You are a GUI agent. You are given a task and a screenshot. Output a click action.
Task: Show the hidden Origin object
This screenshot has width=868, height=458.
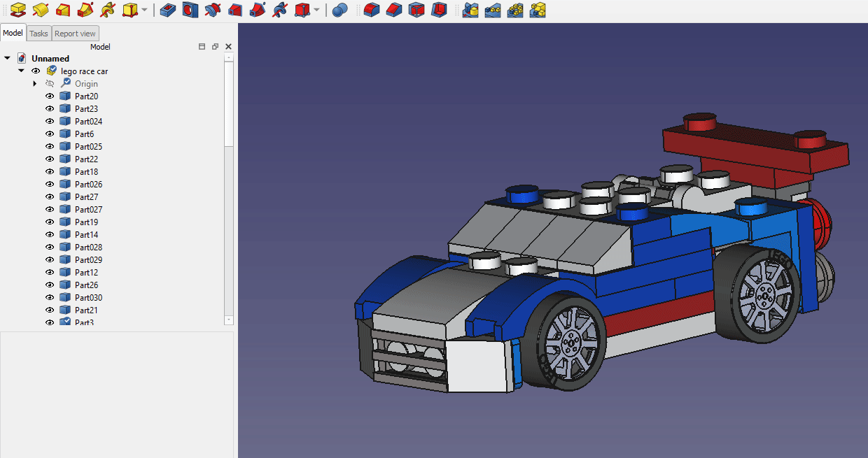[50, 84]
